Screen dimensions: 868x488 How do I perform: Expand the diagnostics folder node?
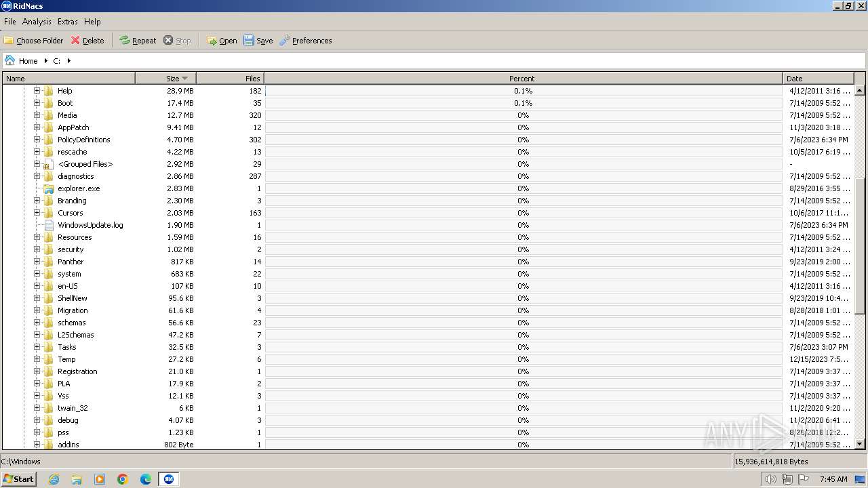tap(37, 176)
